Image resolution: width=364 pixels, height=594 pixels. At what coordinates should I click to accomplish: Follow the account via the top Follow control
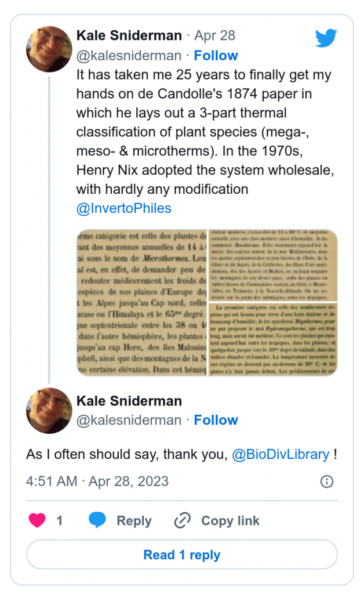point(216,56)
